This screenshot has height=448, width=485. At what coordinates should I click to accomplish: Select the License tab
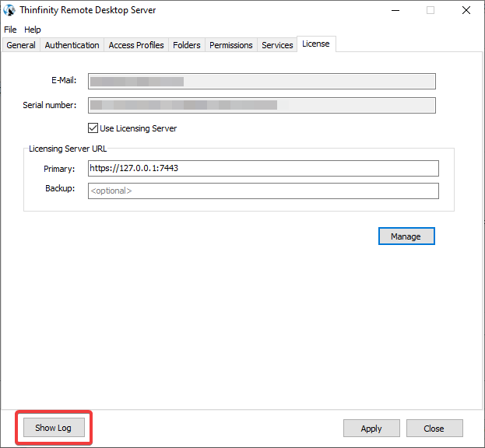pyautogui.click(x=316, y=44)
